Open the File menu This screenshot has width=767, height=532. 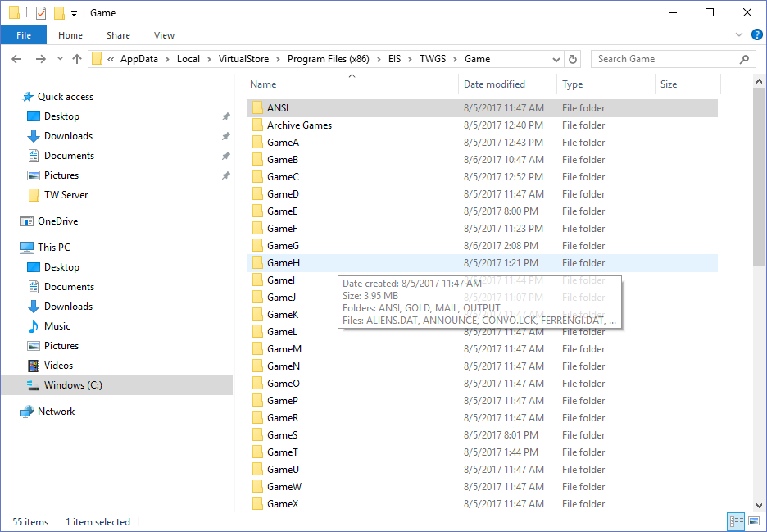[x=24, y=34]
